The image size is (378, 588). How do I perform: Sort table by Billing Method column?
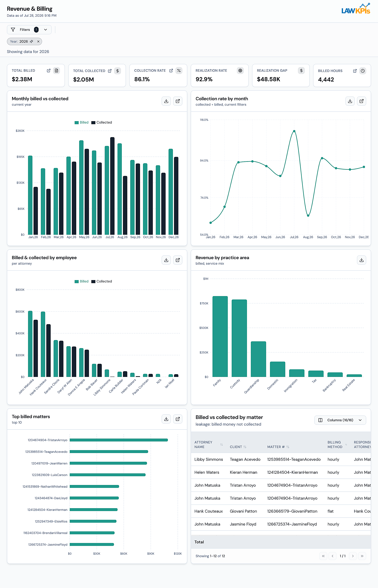pyautogui.click(x=346, y=444)
